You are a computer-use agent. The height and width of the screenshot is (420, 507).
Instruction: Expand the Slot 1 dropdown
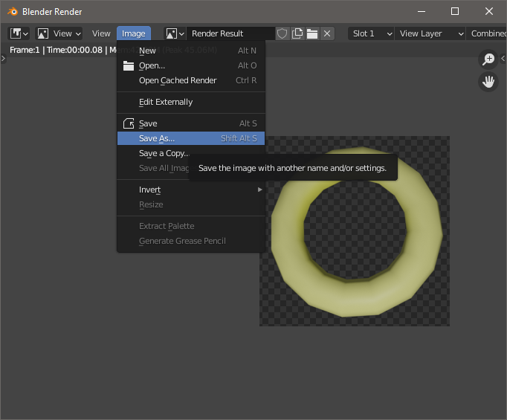(371, 33)
